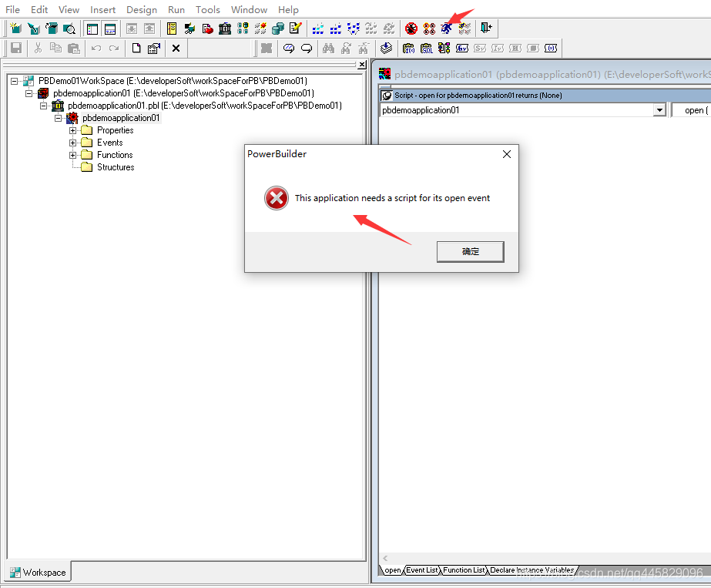The image size is (711, 588).
Task: Open the Library painter building icon
Action: click(225, 29)
